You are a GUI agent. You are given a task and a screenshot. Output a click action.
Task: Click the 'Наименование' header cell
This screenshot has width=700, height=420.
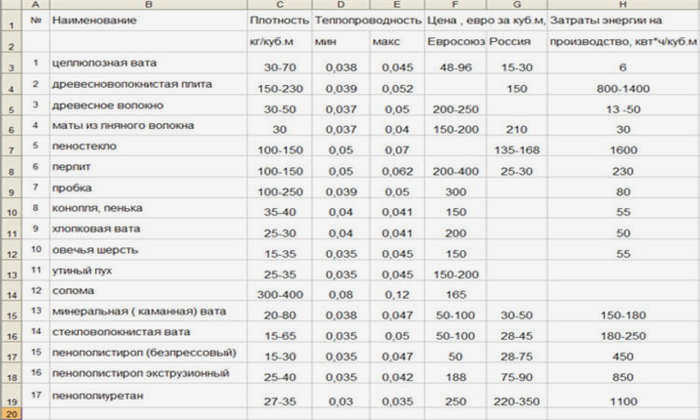click(x=149, y=21)
